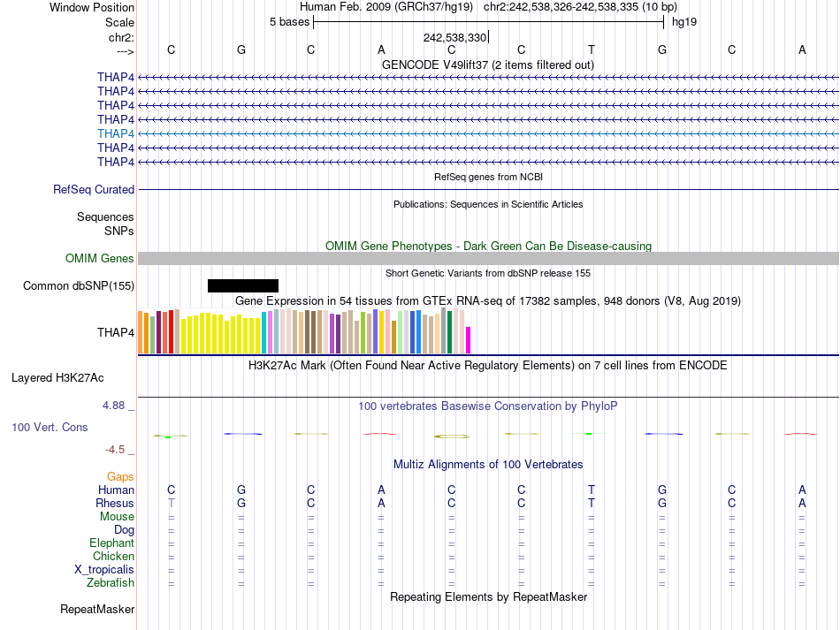Viewport: 840px width, 630px height.
Task: Open 100 vertebrates Basewise Conservation title
Action: pos(488,406)
